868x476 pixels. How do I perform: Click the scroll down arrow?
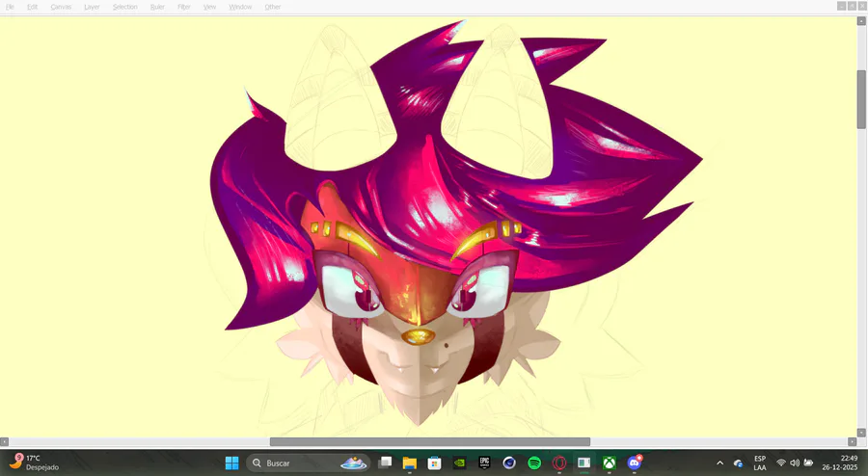tap(861, 433)
